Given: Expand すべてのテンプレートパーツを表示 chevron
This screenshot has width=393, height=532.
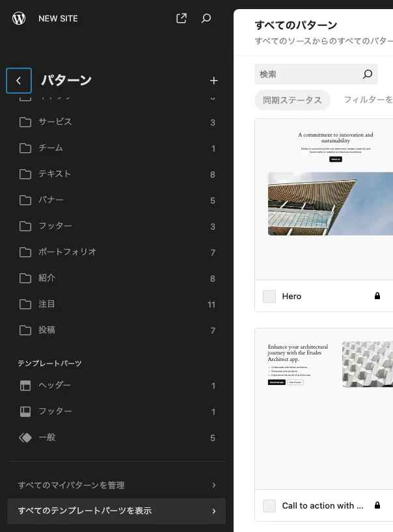Looking at the screenshot, I should coord(214,511).
